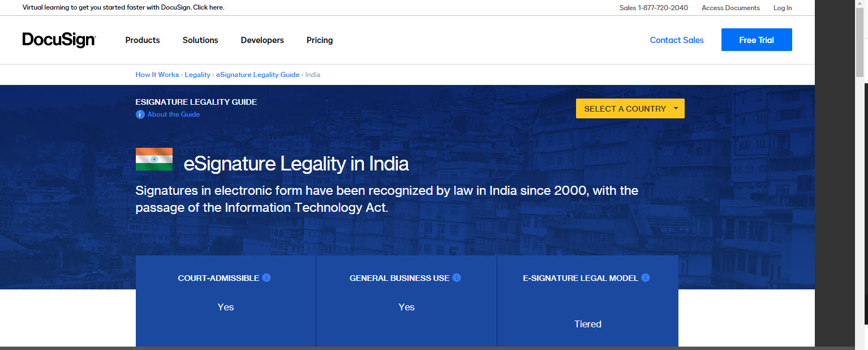Open the Solutions navigation dropdown
This screenshot has width=868, height=350.
[200, 40]
